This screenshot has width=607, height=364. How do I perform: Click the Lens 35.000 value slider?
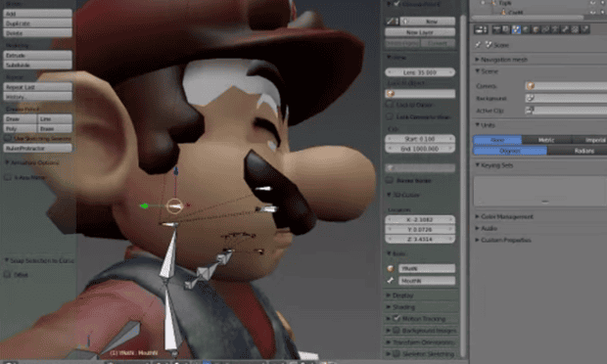click(420, 72)
